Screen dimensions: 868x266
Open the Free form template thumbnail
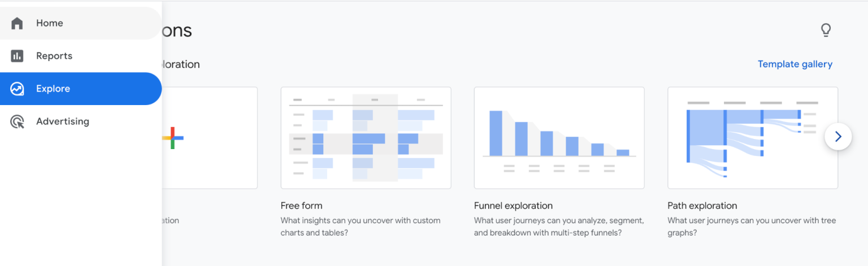[x=366, y=138]
